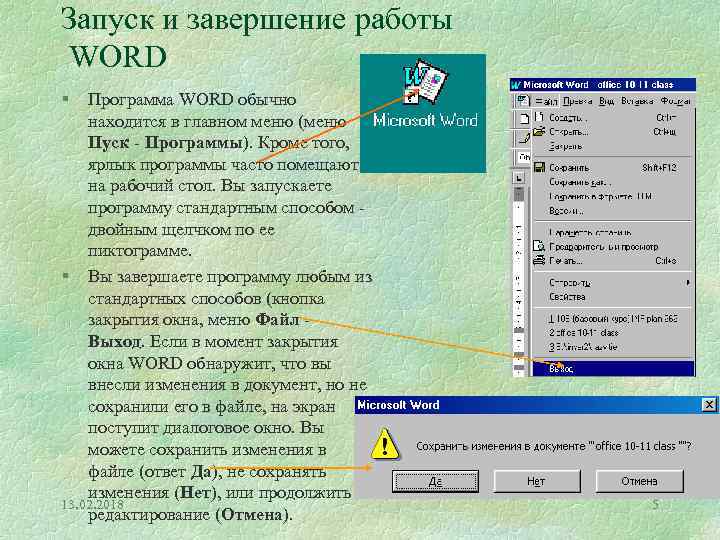
Task: Open the Правка menu
Action: 577,101
